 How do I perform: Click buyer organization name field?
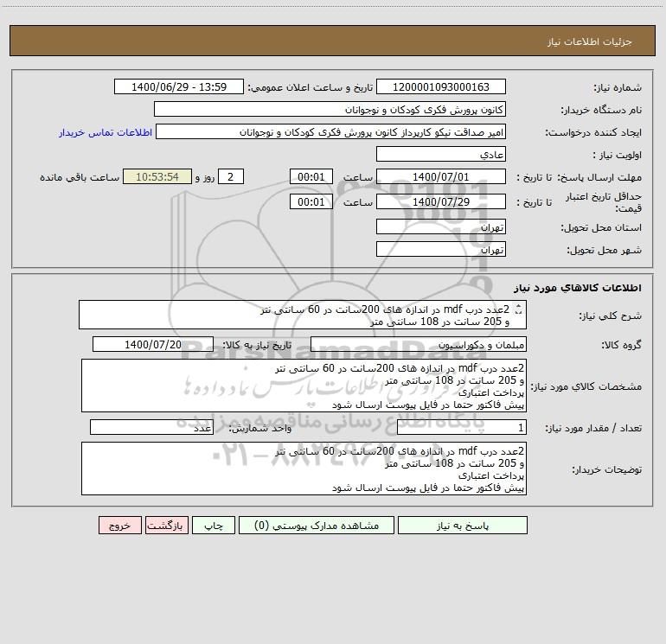330,109
